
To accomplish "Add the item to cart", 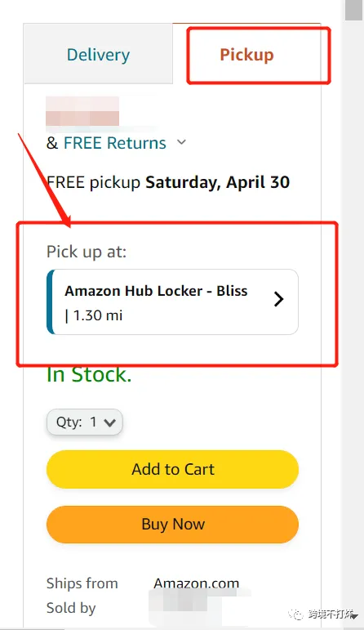I will coord(172,469).
